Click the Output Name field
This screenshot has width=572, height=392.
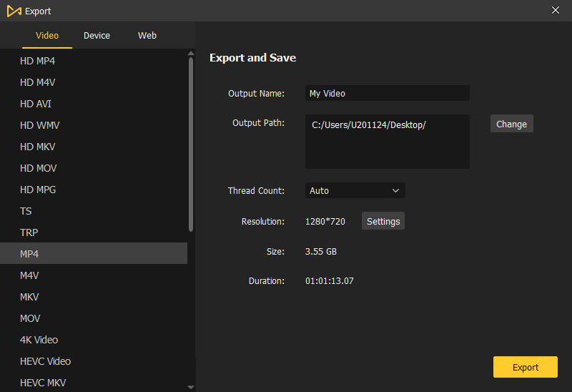pyautogui.click(x=387, y=93)
